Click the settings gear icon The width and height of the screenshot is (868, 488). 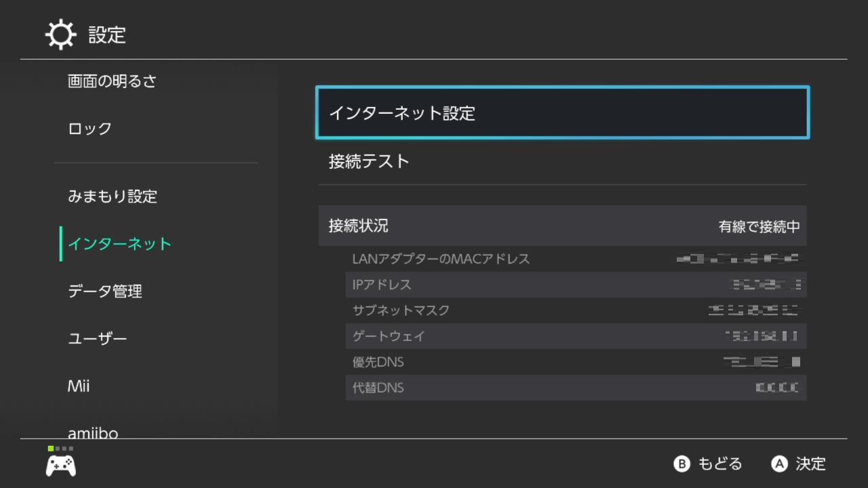point(60,35)
